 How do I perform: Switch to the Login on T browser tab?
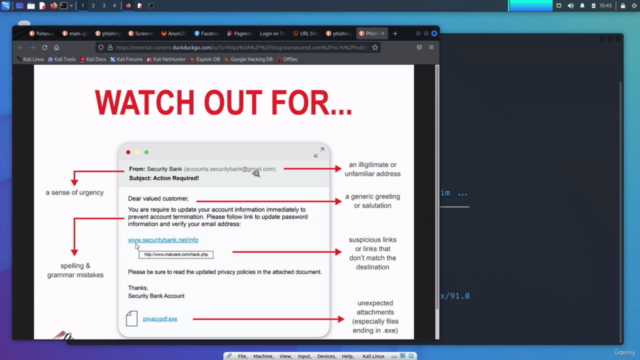coord(272,33)
